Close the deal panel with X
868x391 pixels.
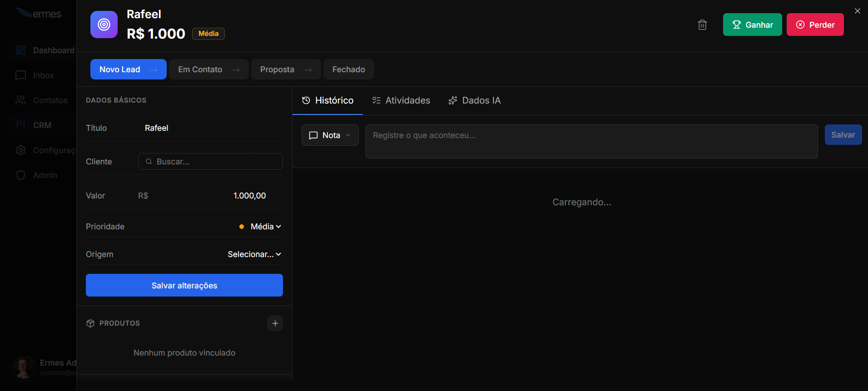pyautogui.click(x=857, y=11)
